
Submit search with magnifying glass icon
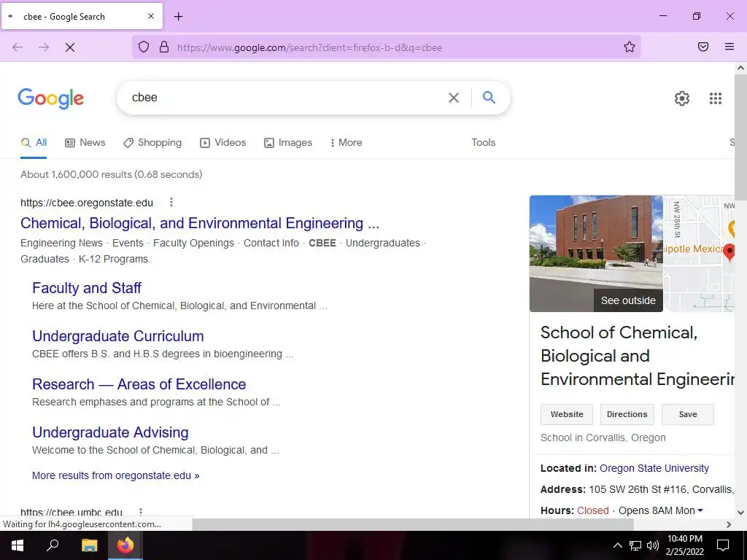[x=489, y=97]
